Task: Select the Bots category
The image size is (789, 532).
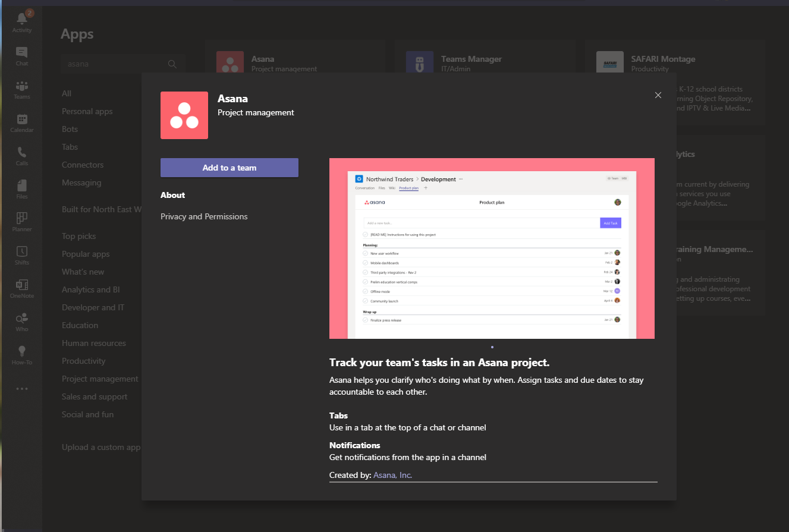Action: pos(70,129)
